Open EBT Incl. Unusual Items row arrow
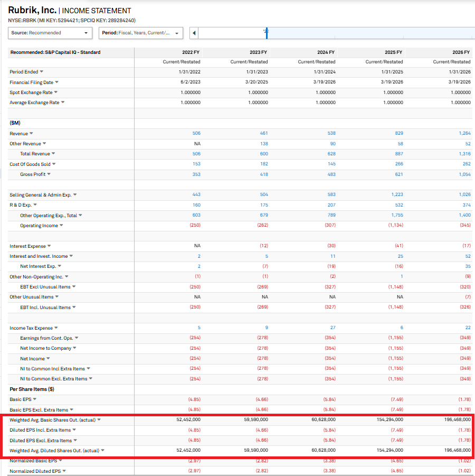The height and width of the screenshot is (476, 475). (x=74, y=307)
